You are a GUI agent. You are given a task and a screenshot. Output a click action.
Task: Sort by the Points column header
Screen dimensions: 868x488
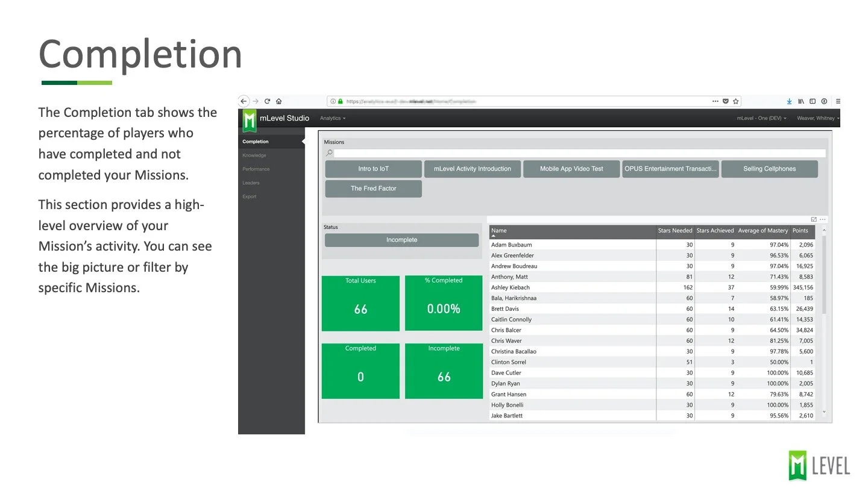800,231
